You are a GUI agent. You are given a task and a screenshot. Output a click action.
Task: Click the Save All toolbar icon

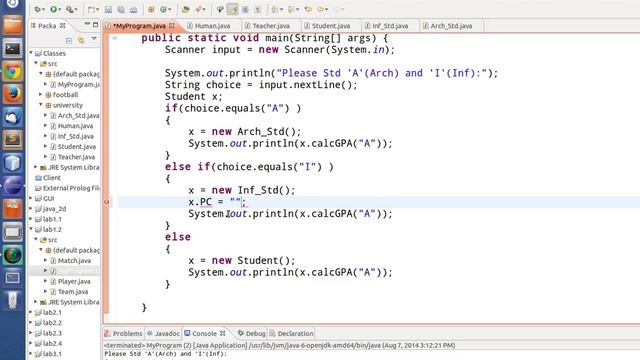pyautogui.click(x=121, y=9)
